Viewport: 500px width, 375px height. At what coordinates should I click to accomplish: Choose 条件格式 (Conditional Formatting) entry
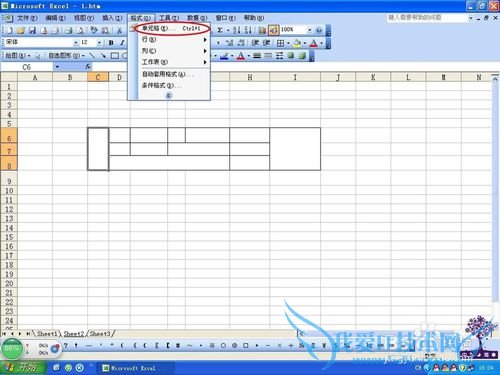click(x=174, y=85)
